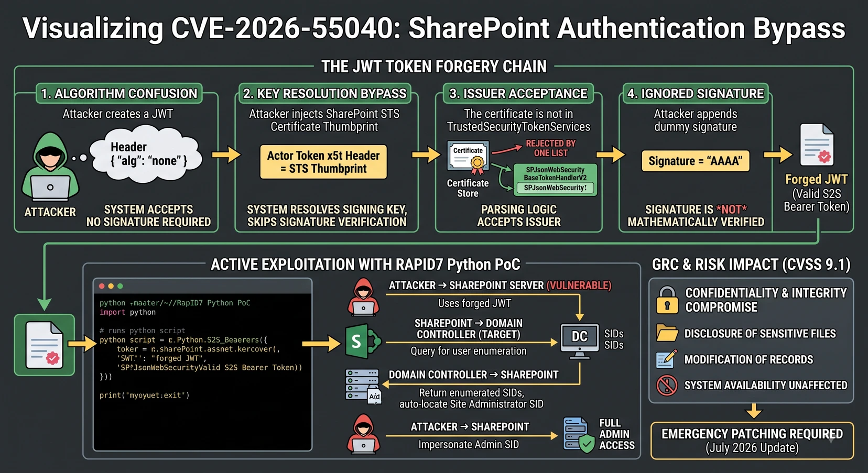
Task: Click the 'import python' code line
Action: [128, 312]
